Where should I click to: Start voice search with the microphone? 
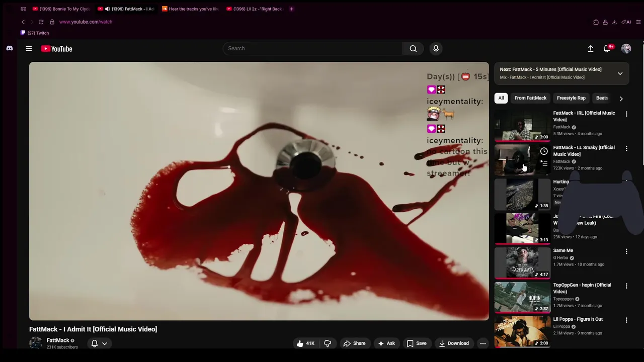(x=436, y=48)
